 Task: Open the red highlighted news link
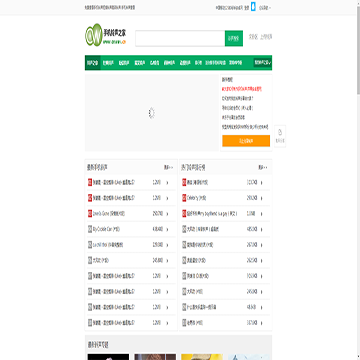(242, 89)
